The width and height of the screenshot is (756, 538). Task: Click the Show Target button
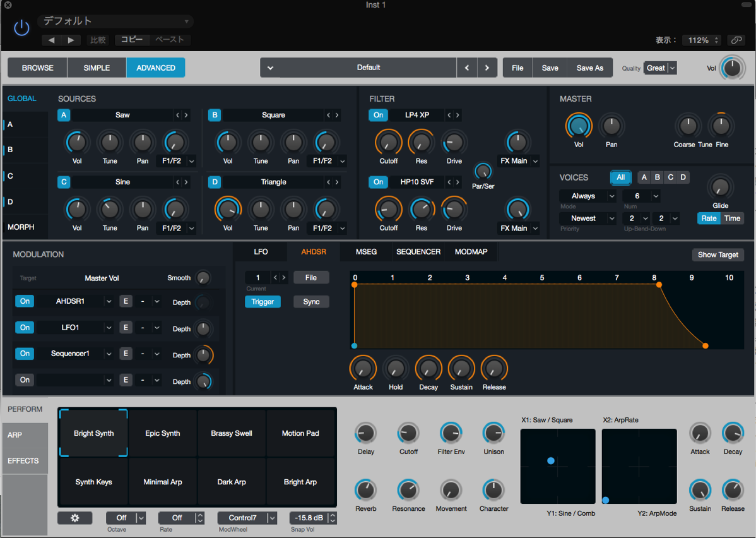(718, 254)
